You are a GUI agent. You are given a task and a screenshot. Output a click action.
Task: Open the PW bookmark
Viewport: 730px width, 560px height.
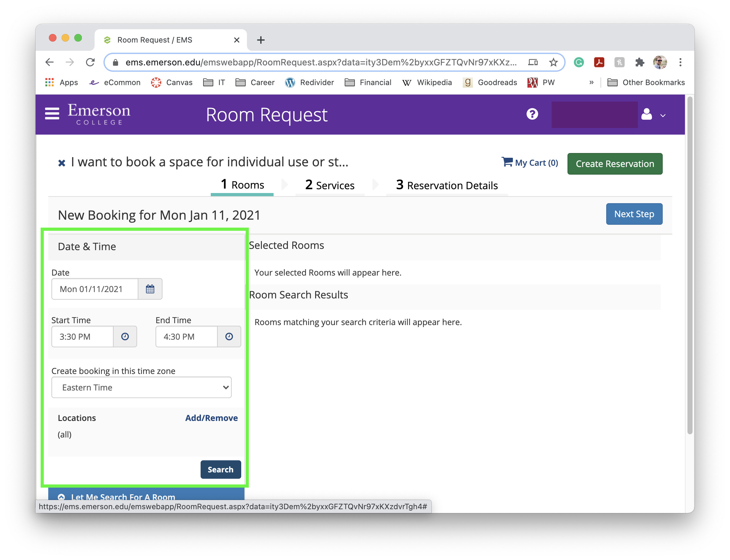541,82
